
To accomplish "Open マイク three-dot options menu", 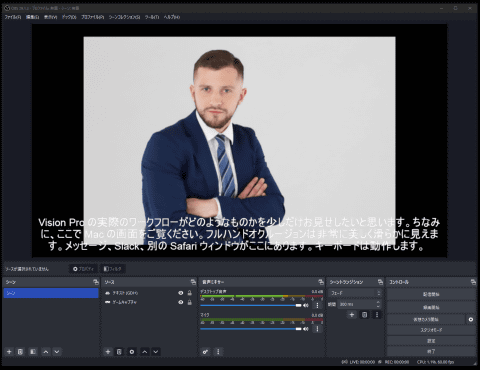I will click(317, 329).
